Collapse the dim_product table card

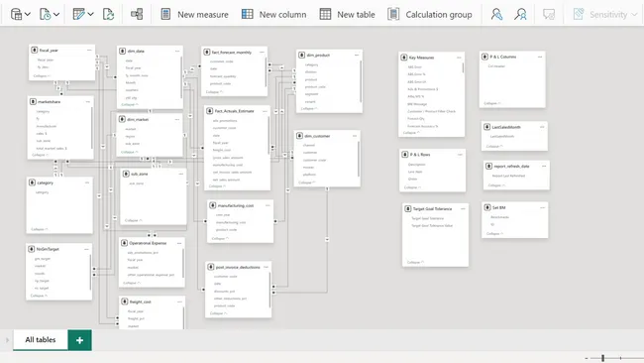309,108
